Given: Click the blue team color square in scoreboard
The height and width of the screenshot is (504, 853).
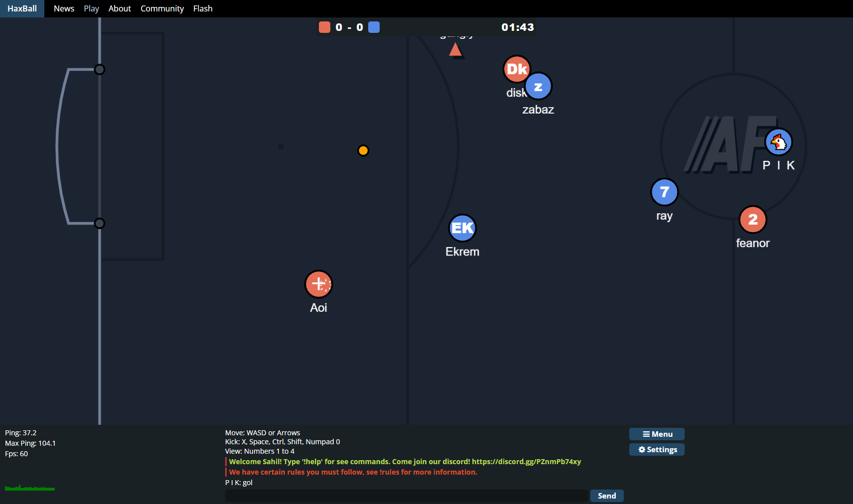Looking at the screenshot, I should click(374, 27).
